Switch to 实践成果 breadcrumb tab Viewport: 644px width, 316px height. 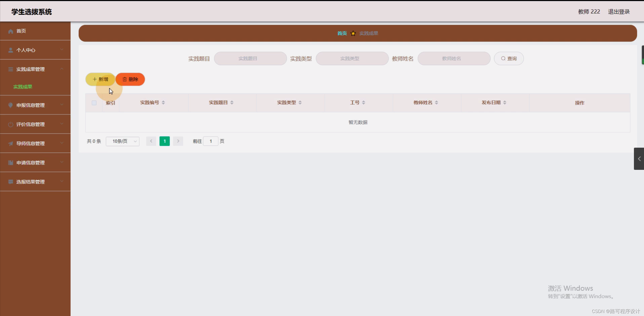tap(369, 33)
